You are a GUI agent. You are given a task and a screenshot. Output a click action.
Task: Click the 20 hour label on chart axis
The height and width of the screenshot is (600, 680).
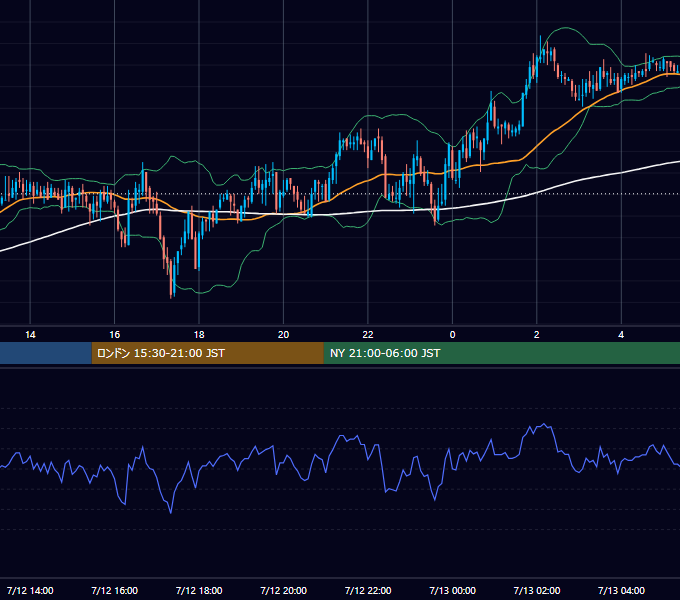click(x=283, y=335)
